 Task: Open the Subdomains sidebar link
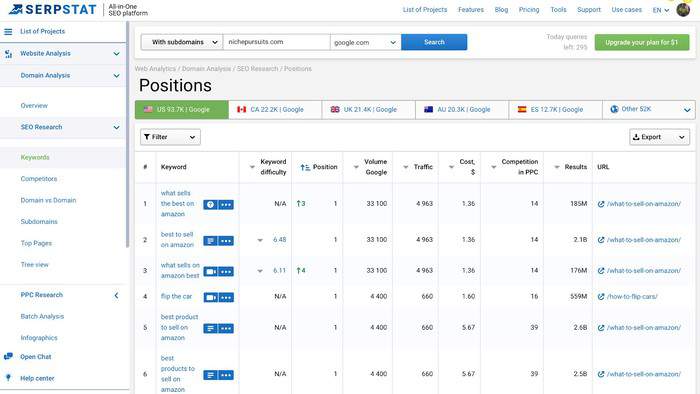coord(39,222)
